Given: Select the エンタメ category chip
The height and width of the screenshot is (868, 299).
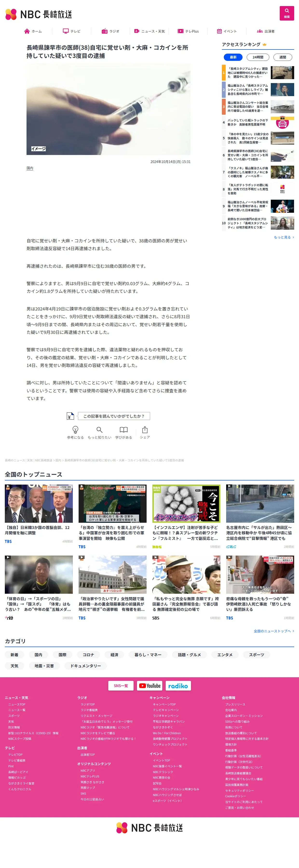Looking at the screenshot, I should pos(225,655).
